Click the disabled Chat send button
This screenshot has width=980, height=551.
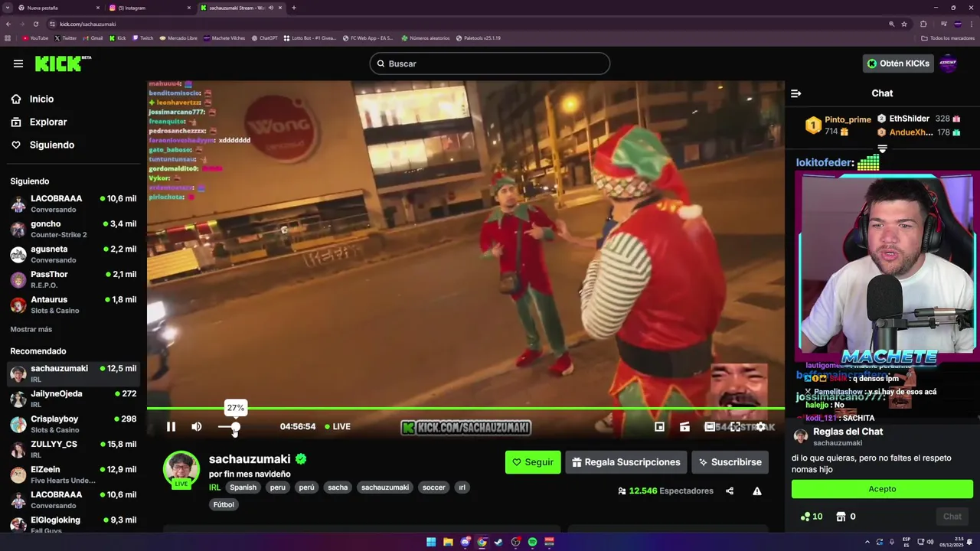(952, 517)
